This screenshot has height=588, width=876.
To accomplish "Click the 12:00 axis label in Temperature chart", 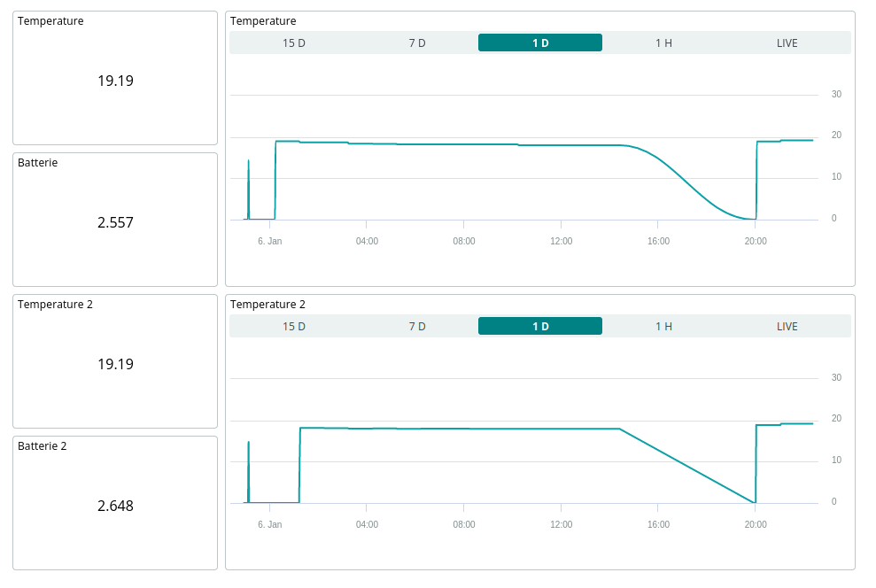I will tap(562, 241).
